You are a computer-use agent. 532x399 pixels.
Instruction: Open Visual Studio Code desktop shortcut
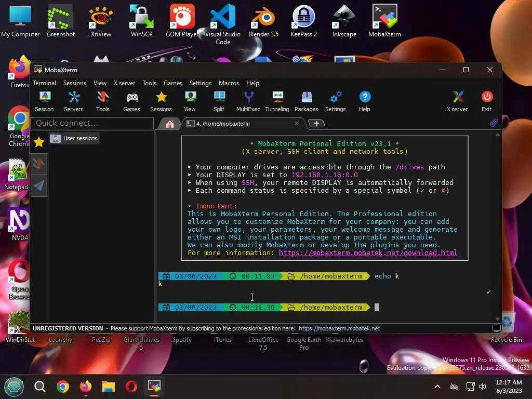pyautogui.click(x=222, y=24)
